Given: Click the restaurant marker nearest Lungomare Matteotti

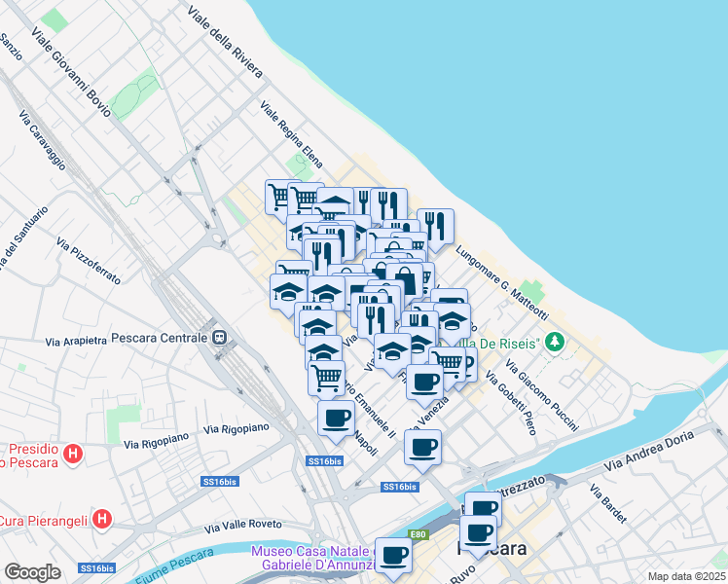Looking at the screenshot, I should tap(435, 228).
